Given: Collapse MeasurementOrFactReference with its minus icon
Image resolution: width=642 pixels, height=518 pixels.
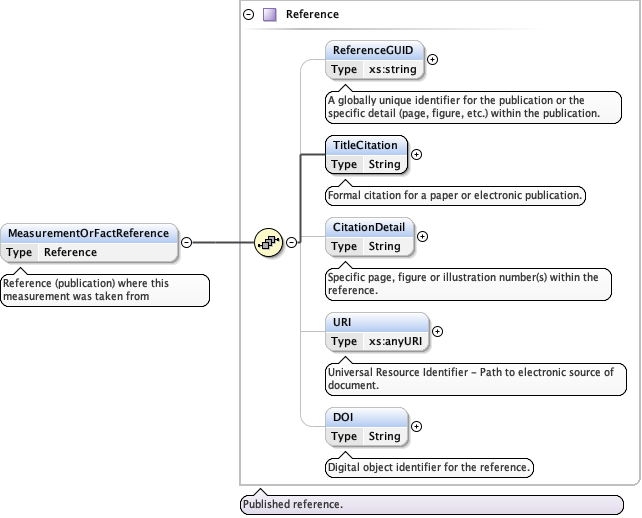Looking at the screenshot, I should pos(186,242).
